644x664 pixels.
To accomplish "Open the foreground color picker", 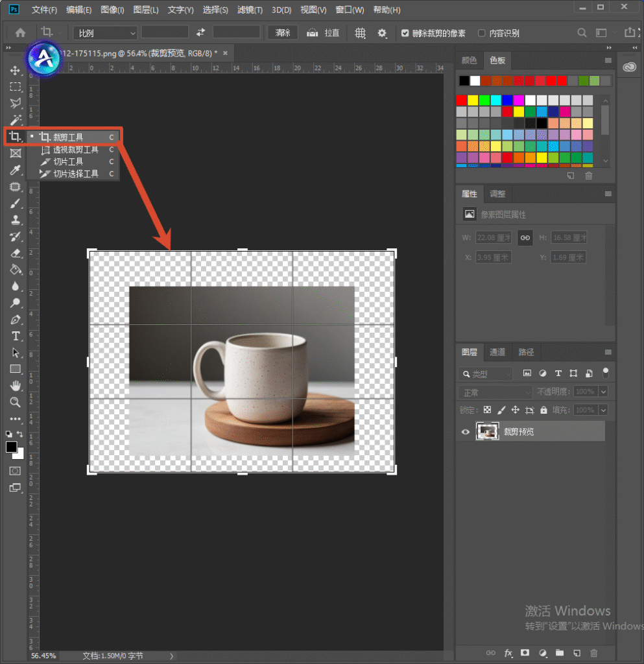I will [12, 447].
